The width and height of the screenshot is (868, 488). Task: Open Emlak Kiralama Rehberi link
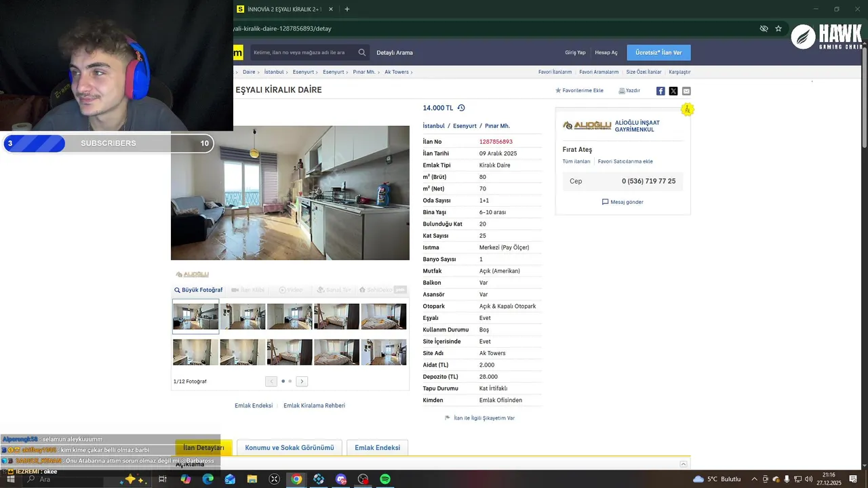[314, 406]
